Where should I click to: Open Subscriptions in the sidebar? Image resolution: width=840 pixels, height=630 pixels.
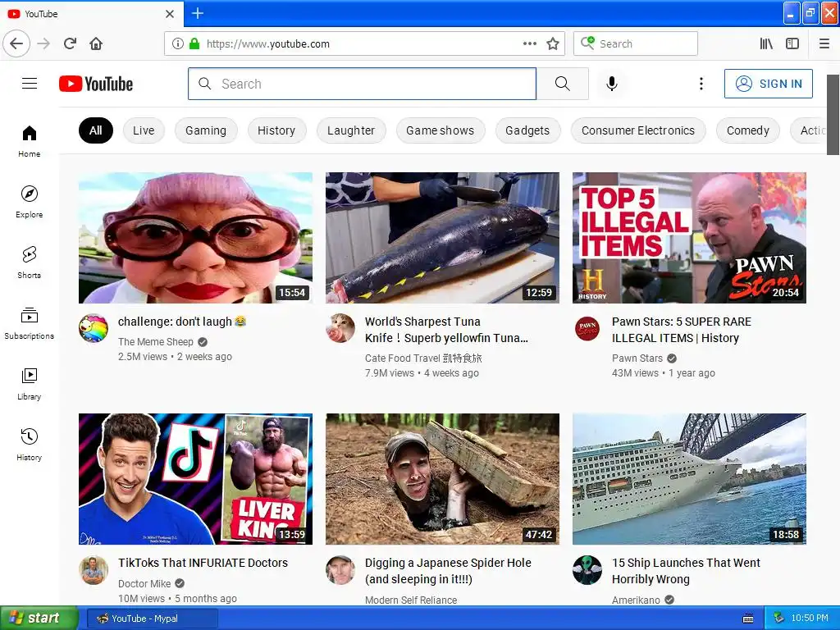click(30, 323)
